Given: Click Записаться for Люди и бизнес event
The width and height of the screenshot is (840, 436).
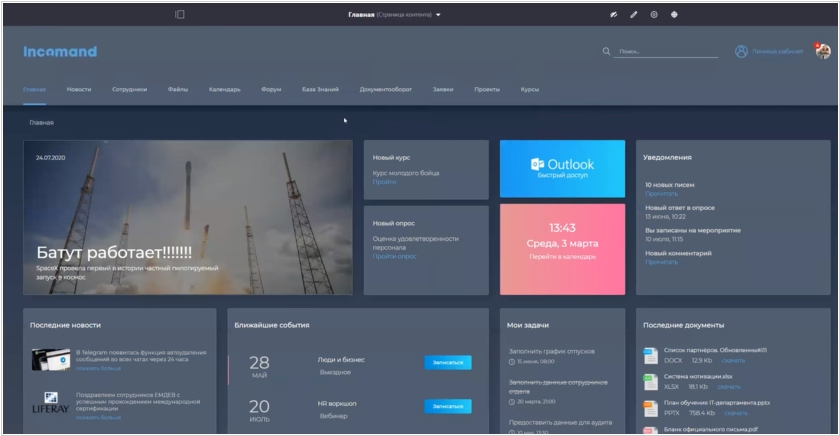Looking at the screenshot, I should (447, 363).
